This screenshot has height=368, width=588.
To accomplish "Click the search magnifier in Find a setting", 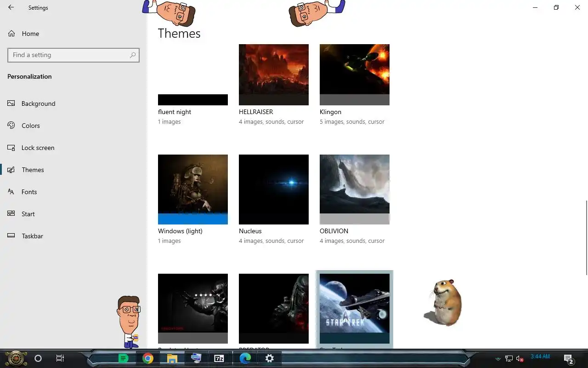I will (x=133, y=55).
